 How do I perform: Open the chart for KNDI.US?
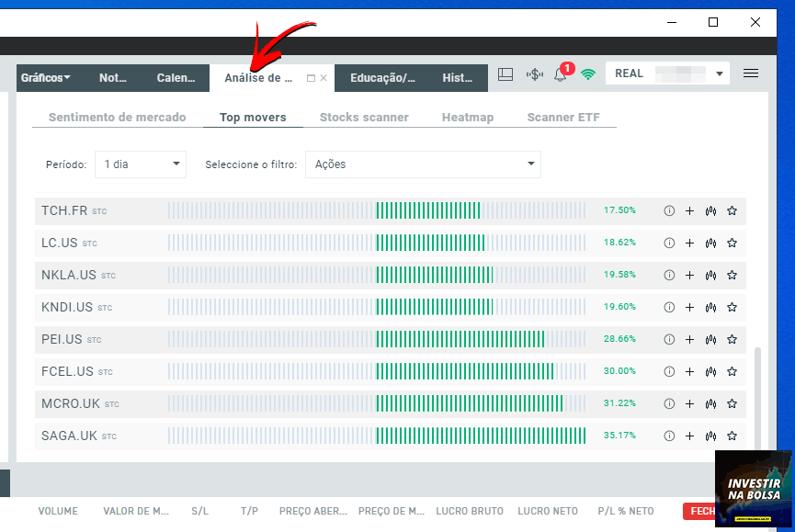(710, 307)
